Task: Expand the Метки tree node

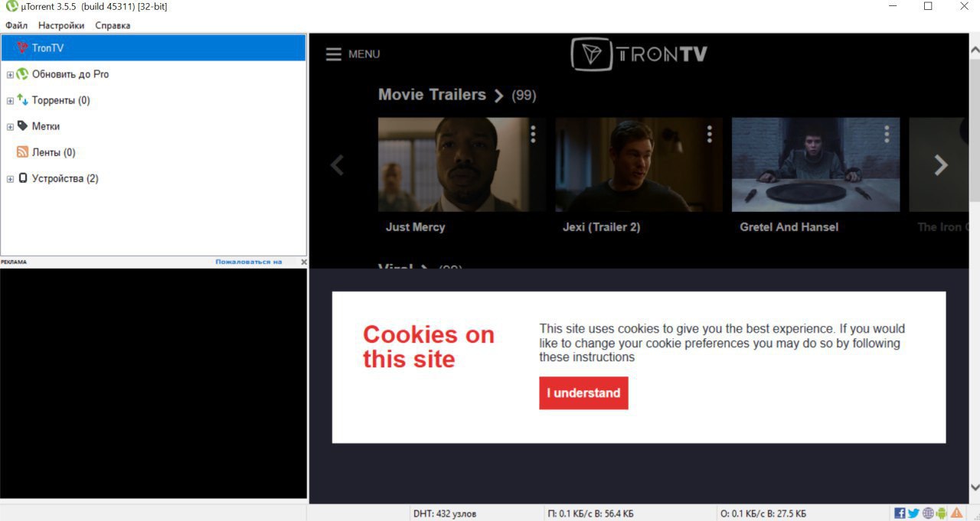Action: click(x=10, y=127)
